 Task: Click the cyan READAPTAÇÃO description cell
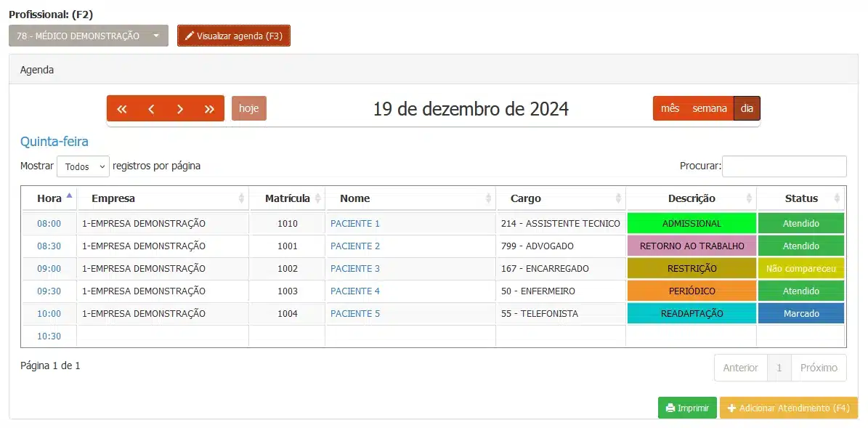tap(691, 313)
